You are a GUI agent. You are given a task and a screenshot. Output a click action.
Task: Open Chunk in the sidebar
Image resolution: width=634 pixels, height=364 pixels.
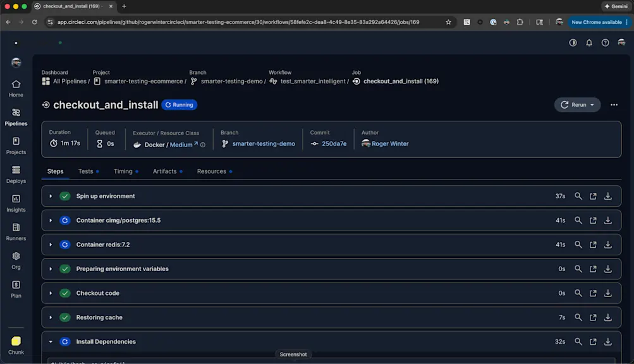(x=16, y=346)
